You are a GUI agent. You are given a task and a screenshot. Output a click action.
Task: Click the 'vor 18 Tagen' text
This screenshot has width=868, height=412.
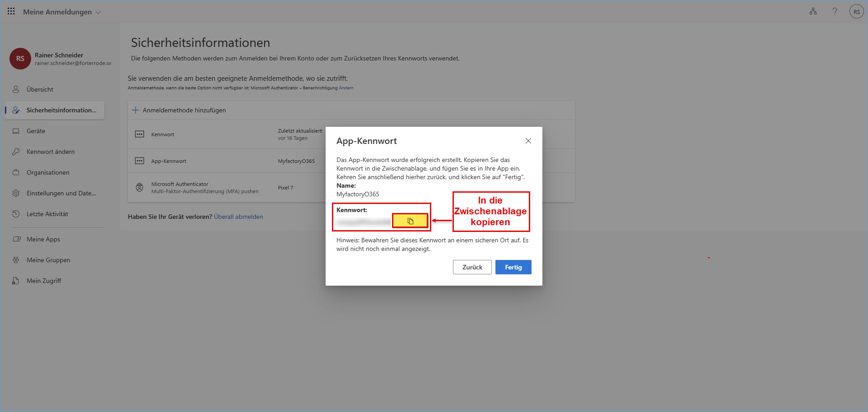tap(293, 138)
